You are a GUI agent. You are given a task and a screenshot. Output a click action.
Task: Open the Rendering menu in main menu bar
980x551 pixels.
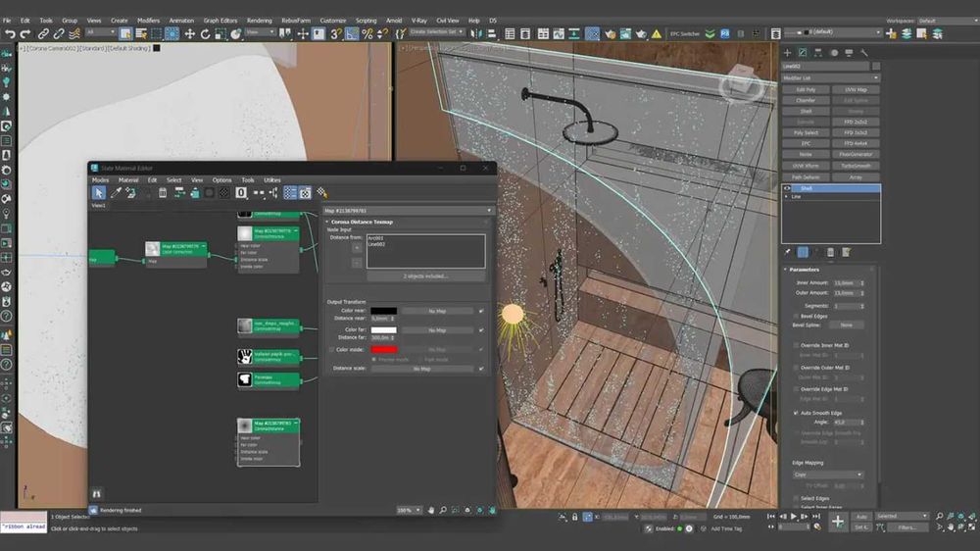(260, 21)
